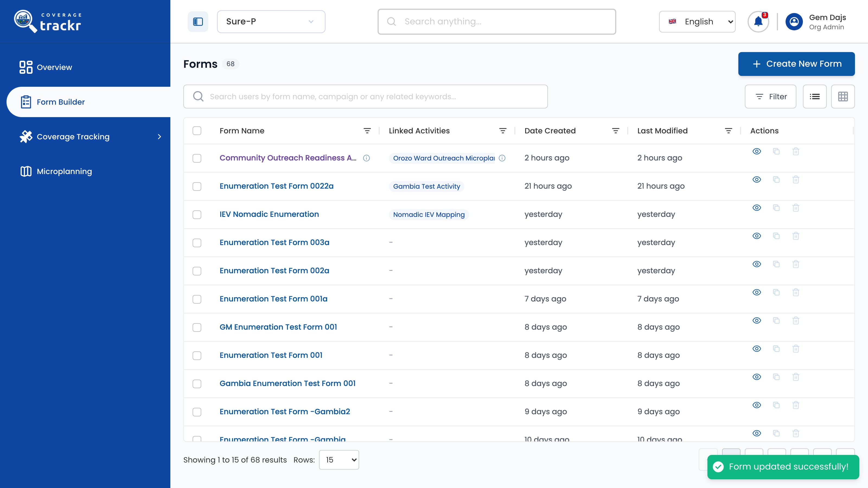868x488 pixels.
Task: View Enumeration Test Form 0022a
Action: (x=757, y=179)
